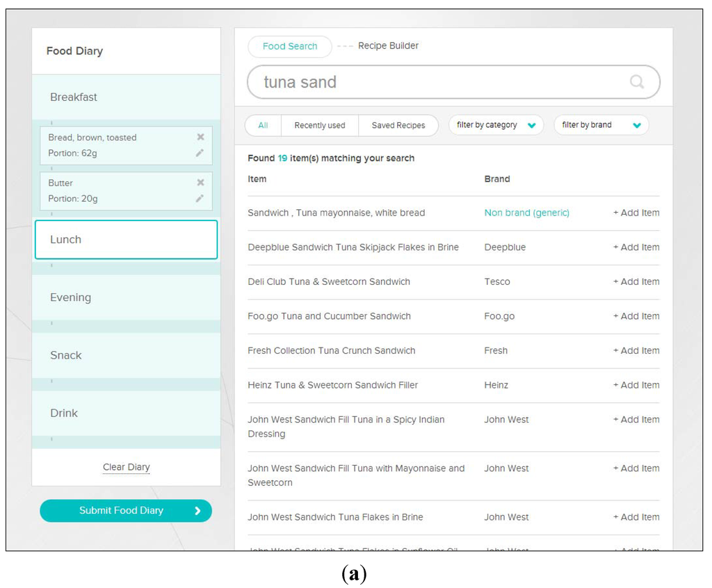Edit the Bread, brown, toasted portion
The image size is (712, 588).
click(200, 153)
